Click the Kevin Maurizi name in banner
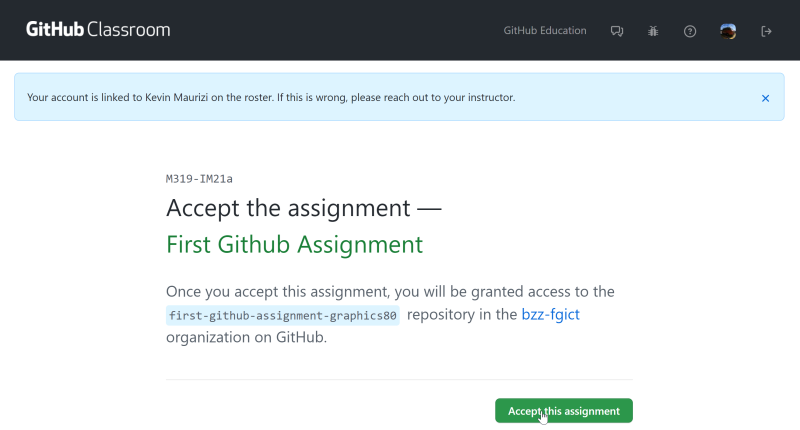This screenshot has width=800, height=430. click(x=177, y=97)
